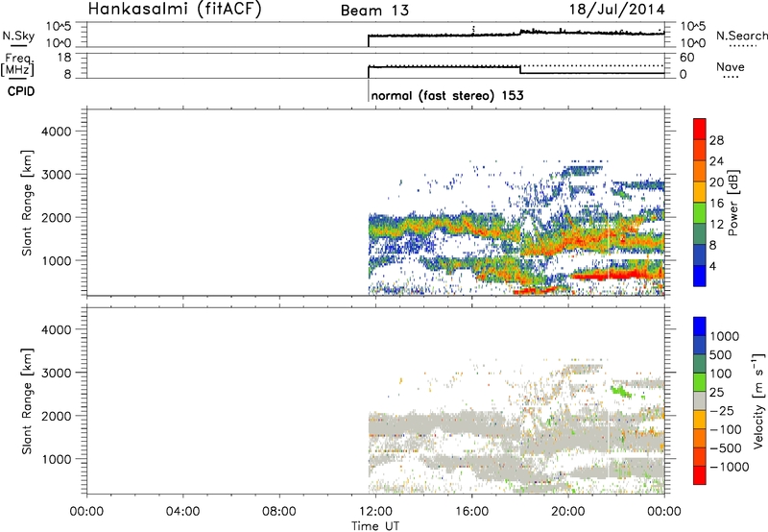Pick the blue bottom segment of Power colorbar
768x532 pixels.
[x=700, y=276]
